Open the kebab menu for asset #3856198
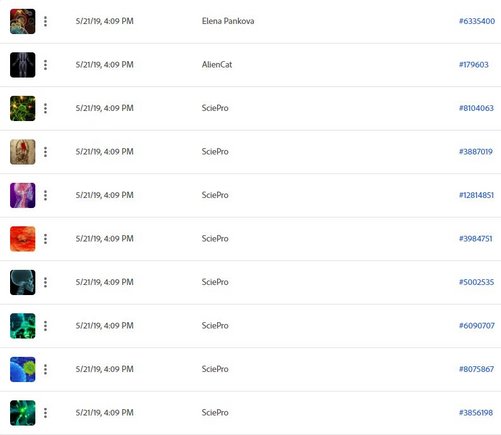This screenshot has height=435, width=501. click(x=45, y=413)
